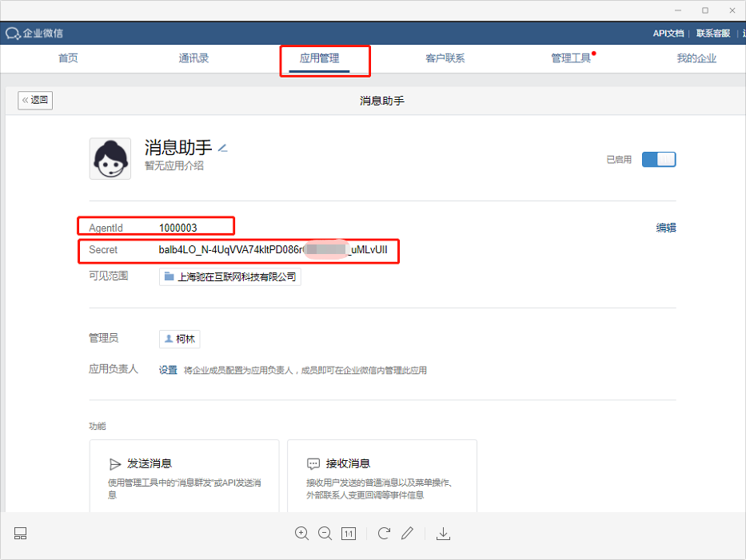Click the person icon next to 柯林

tap(169, 339)
